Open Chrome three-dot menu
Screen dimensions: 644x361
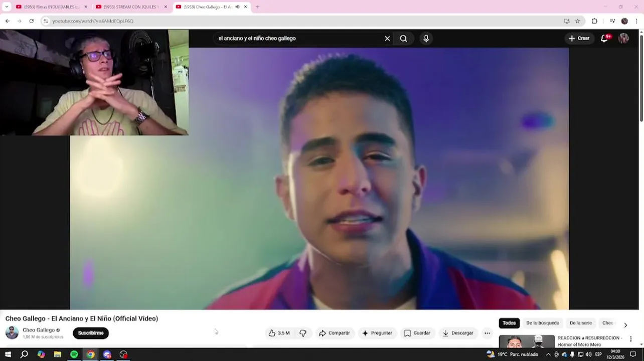coord(636,21)
